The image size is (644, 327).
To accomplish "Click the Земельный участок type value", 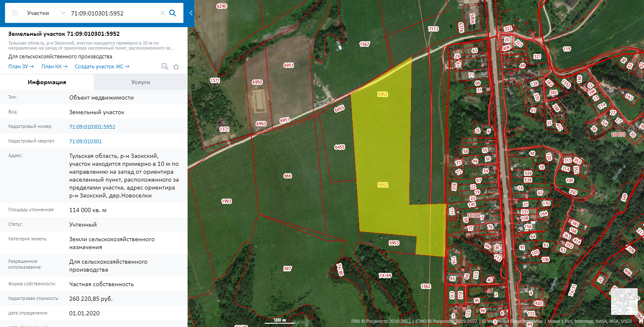I will (x=97, y=112).
